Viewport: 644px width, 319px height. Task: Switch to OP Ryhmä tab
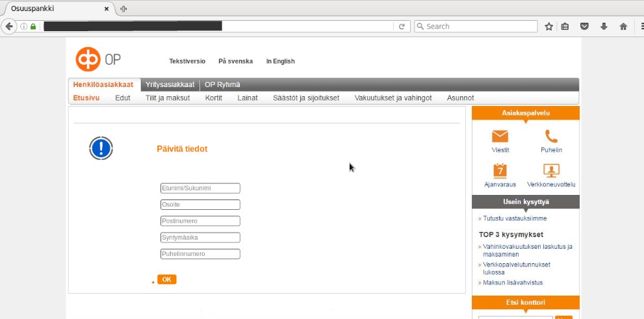pos(222,84)
